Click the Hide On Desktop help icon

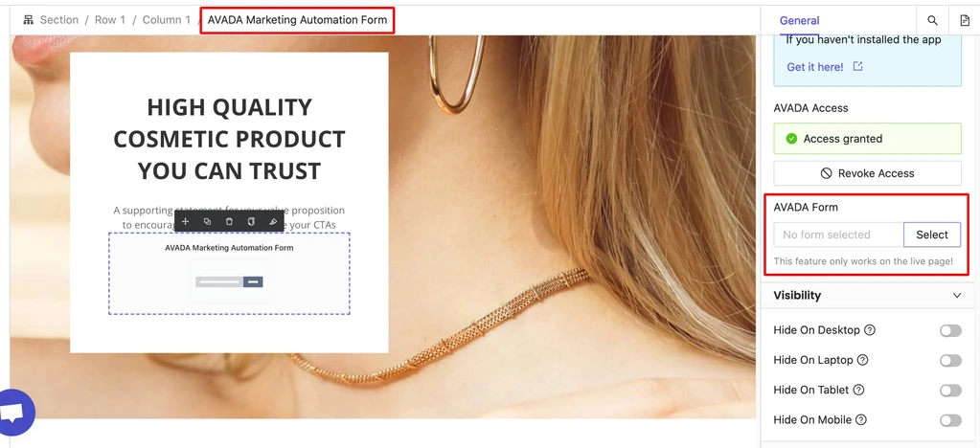pos(870,330)
